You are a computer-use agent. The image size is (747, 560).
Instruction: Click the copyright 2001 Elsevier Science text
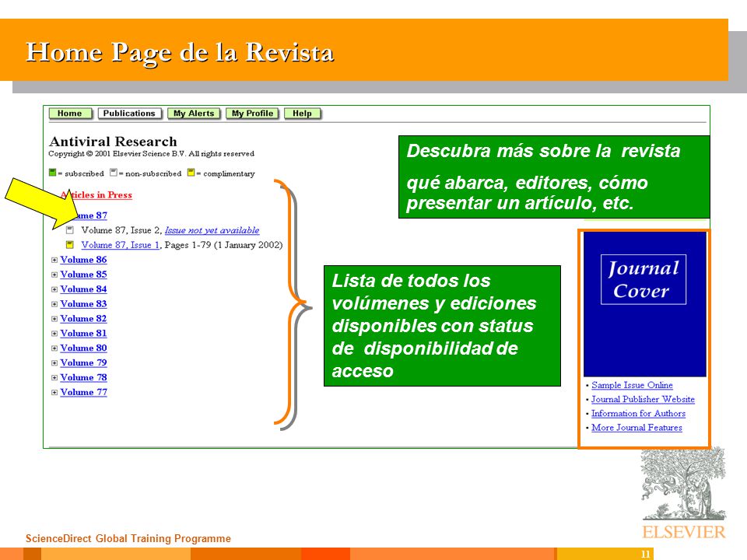point(152,154)
